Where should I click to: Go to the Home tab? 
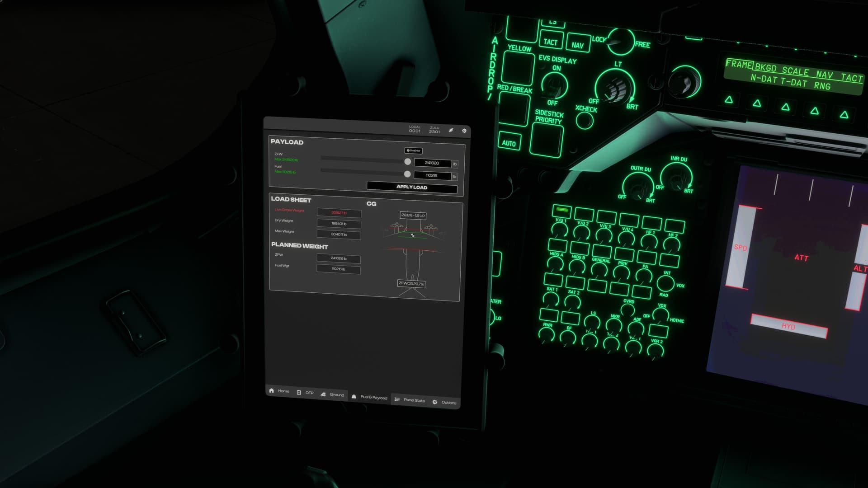click(x=279, y=391)
